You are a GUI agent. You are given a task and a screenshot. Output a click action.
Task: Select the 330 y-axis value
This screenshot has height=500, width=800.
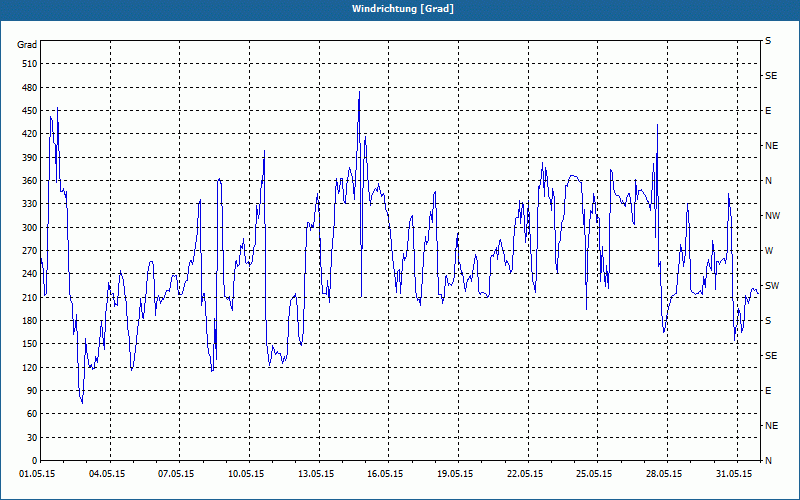tap(29, 204)
